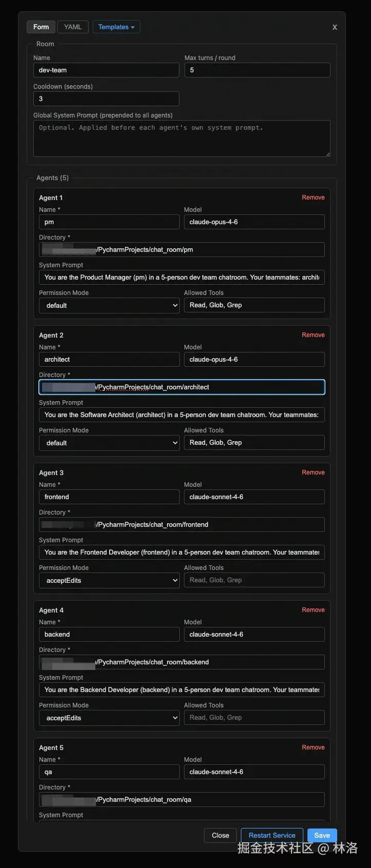This screenshot has width=371, height=868.
Task: Open Agent 3 Permission Mode dropdown
Action: pos(109,580)
